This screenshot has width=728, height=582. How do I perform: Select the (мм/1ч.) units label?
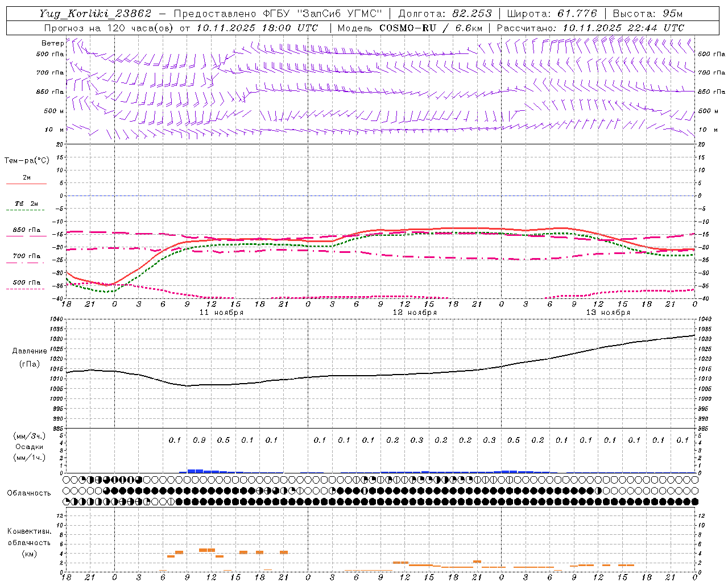click(30, 458)
